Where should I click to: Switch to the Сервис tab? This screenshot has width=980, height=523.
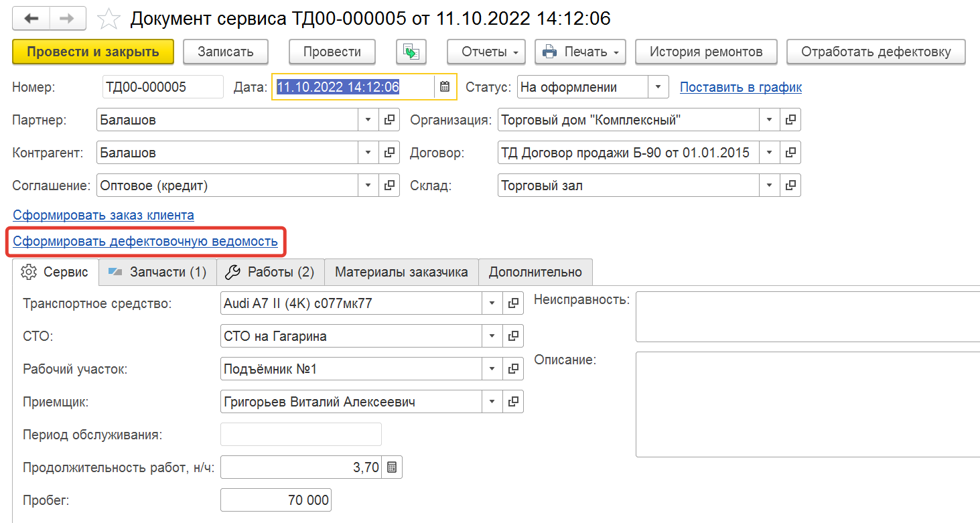click(x=56, y=272)
